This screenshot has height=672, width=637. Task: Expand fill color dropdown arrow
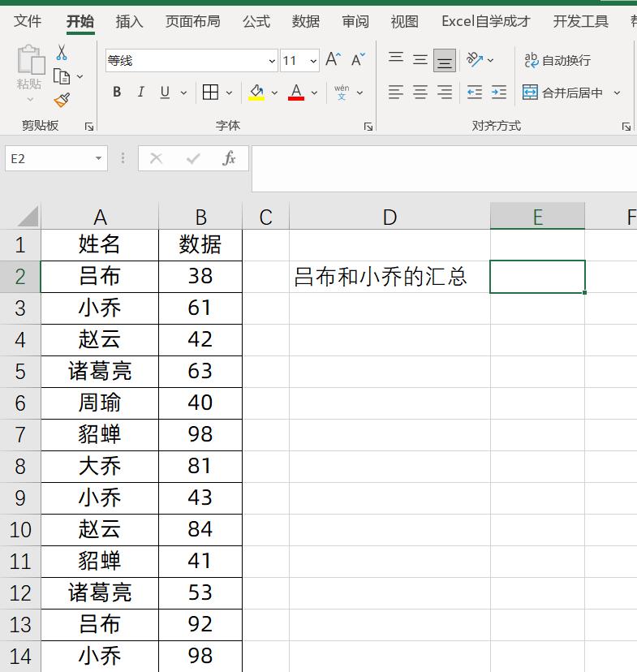(274, 93)
